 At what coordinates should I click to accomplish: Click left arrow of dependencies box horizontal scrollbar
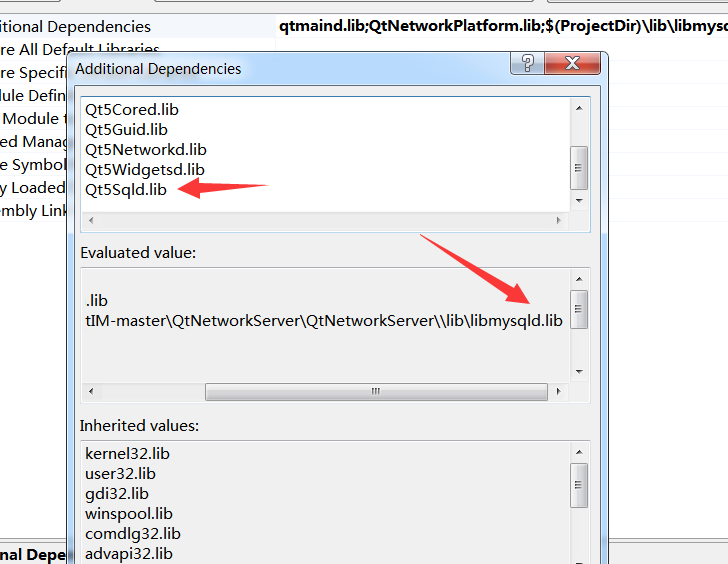pos(91,220)
